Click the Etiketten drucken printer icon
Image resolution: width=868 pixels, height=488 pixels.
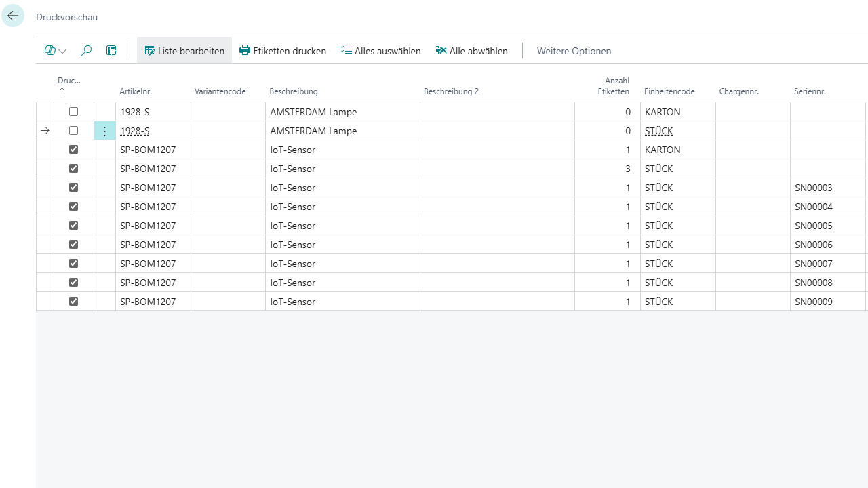pyautogui.click(x=245, y=51)
